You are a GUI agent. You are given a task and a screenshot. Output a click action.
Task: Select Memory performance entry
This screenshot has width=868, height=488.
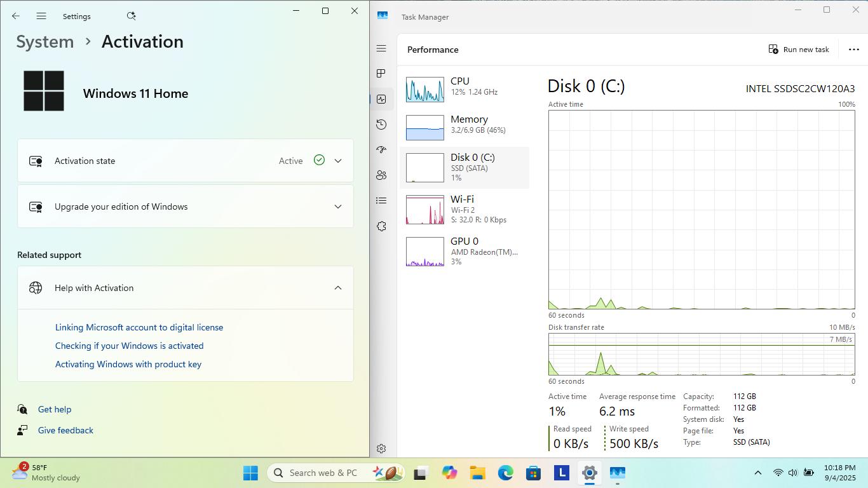pos(465,128)
